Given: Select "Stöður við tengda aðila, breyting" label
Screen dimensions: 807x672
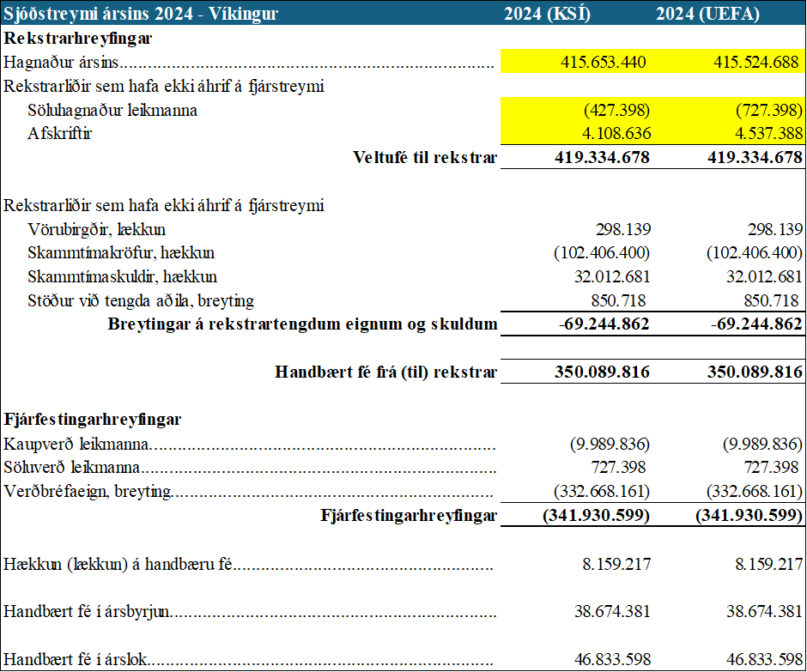Looking at the screenshot, I should 141,300.
